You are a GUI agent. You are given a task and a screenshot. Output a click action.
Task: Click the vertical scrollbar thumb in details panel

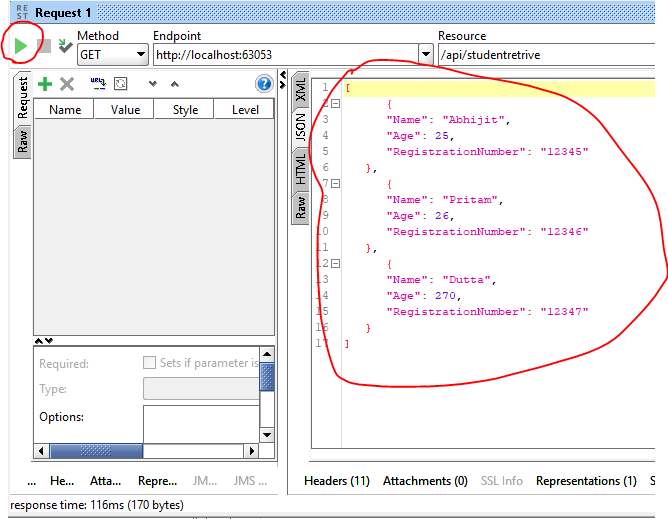click(267, 377)
